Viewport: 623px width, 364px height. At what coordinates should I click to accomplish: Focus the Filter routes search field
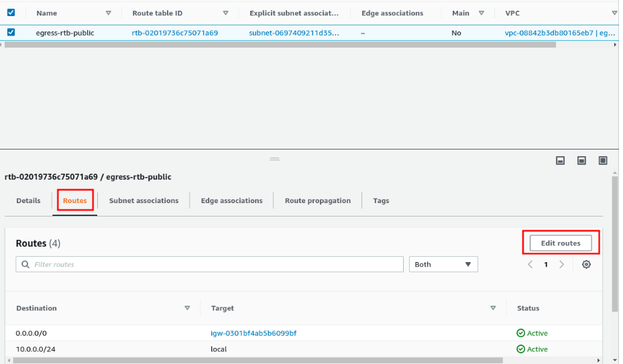click(x=209, y=264)
